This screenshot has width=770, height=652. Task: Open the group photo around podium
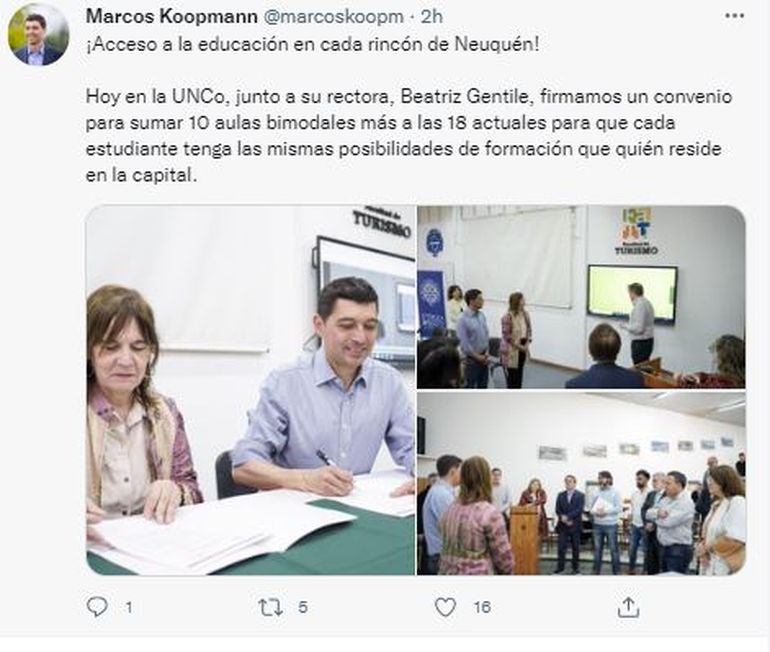tap(581, 483)
